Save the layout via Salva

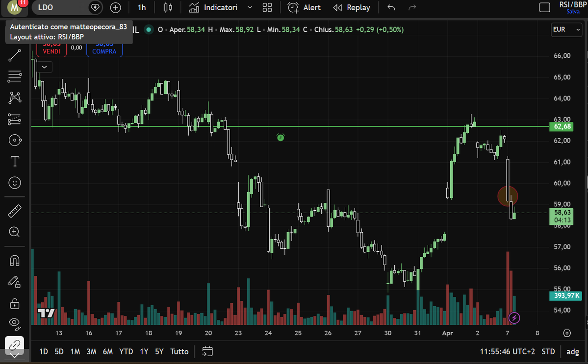tap(573, 12)
